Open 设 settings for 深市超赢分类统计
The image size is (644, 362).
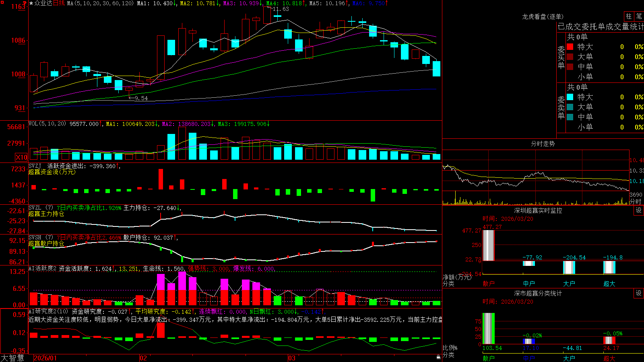click(x=639, y=293)
